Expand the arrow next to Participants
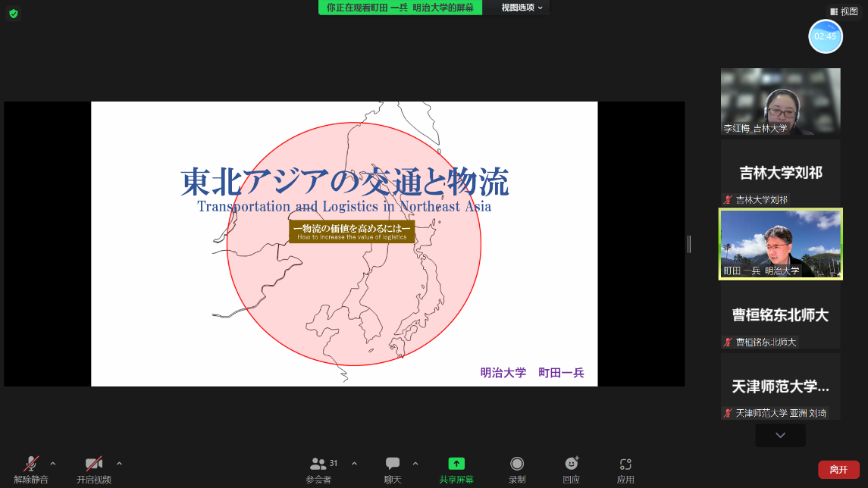Viewport: 868px width, 488px height. (x=354, y=463)
